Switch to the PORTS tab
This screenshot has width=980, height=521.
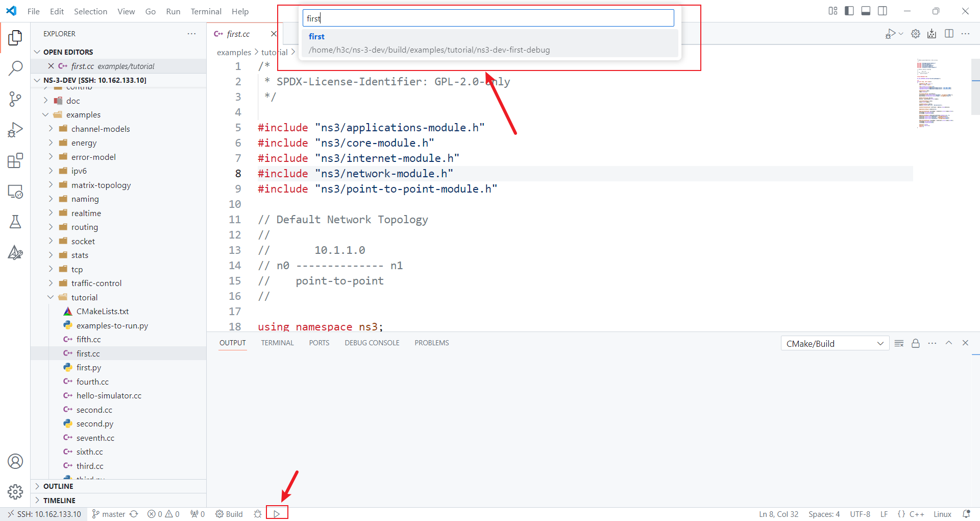pyautogui.click(x=319, y=343)
